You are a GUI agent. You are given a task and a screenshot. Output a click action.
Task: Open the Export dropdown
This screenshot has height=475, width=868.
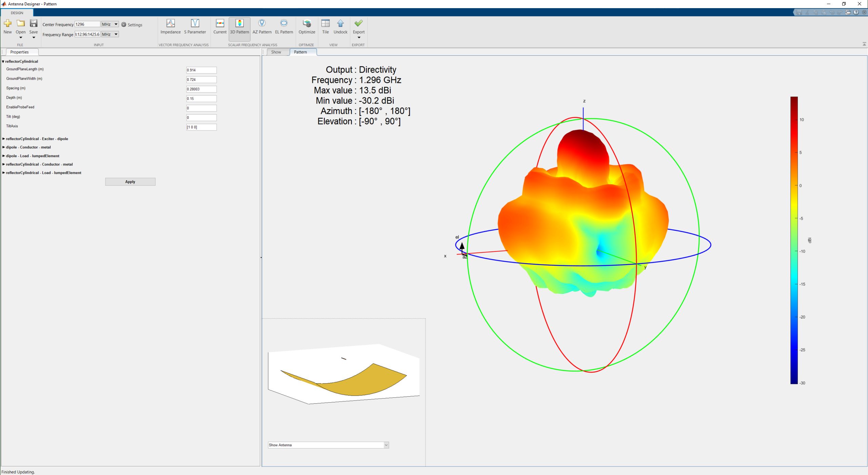[x=358, y=29]
